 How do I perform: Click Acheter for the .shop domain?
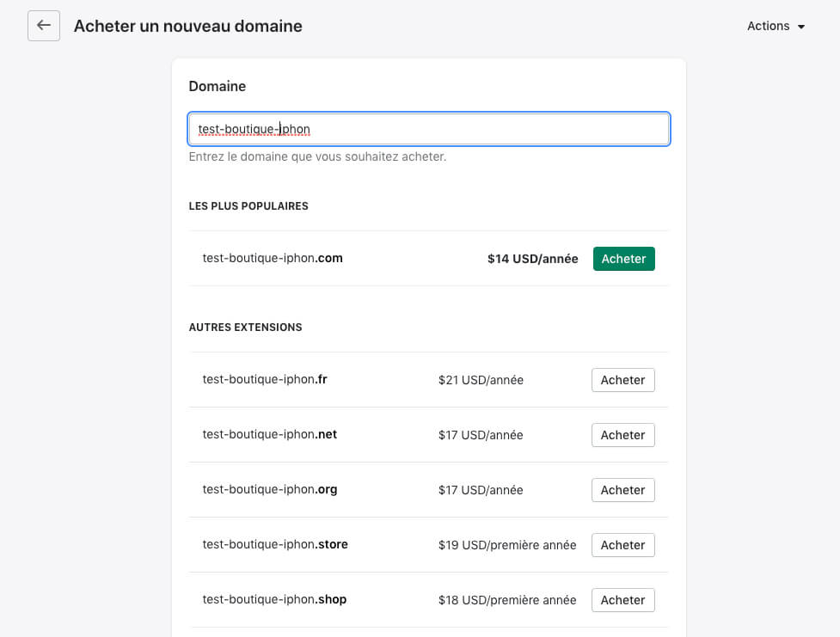point(623,600)
